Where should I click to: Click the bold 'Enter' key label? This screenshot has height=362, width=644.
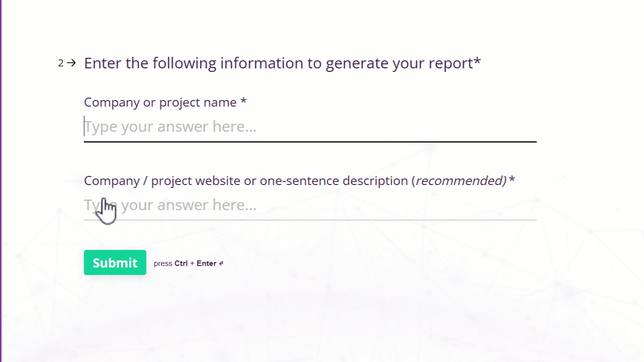tap(206, 263)
